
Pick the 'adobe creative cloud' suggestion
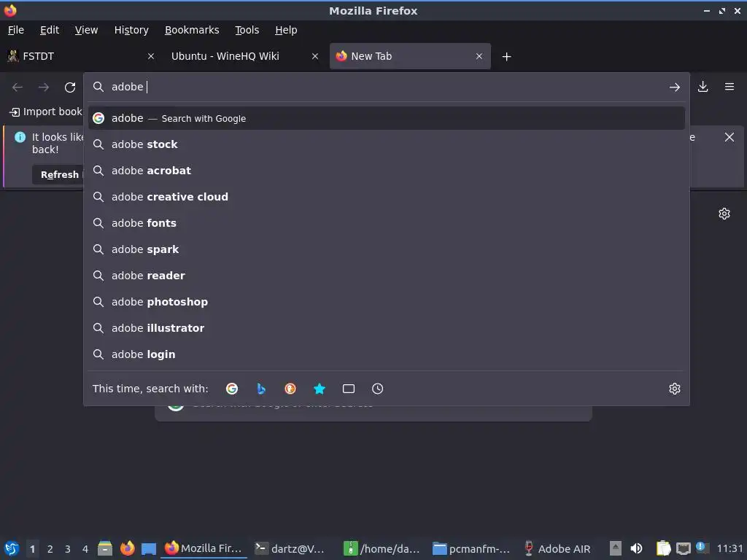[x=387, y=197]
